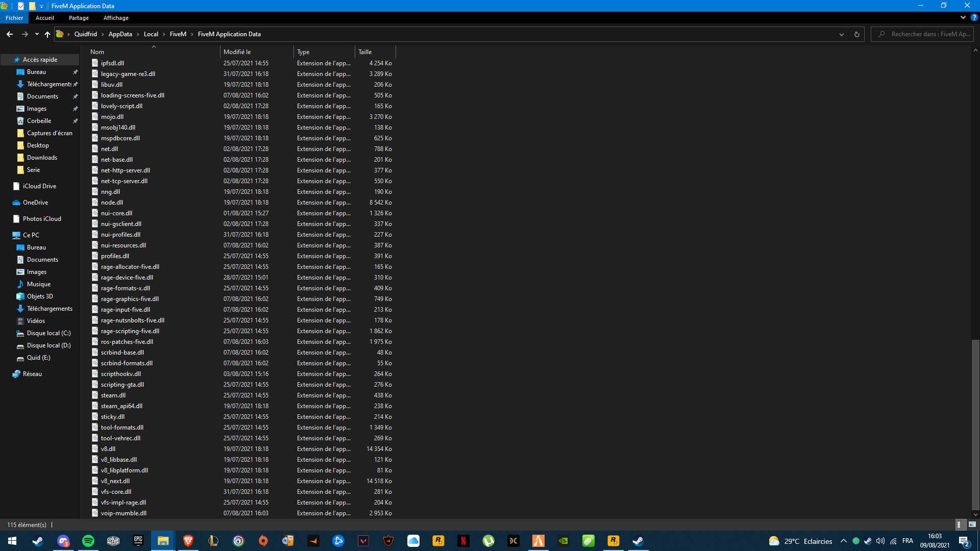Sort by the Taille column header
Image resolution: width=980 pixels, height=551 pixels.
375,52
